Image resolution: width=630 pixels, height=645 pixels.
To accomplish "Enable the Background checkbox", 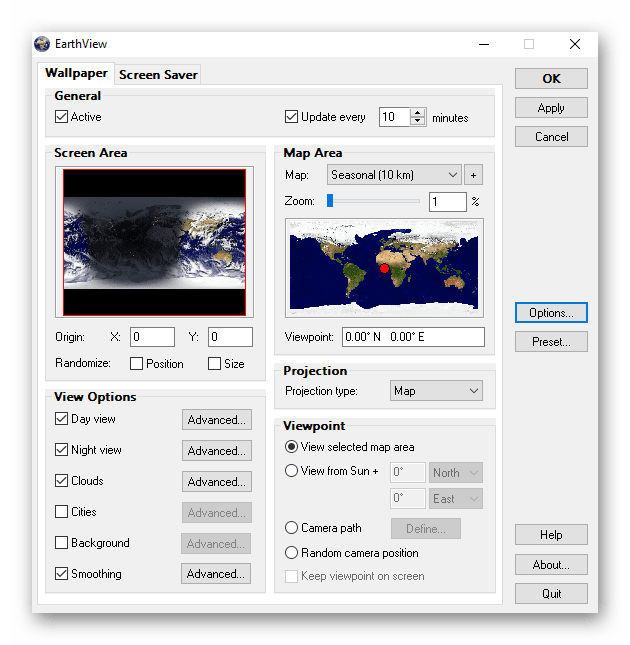I will pos(61,543).
